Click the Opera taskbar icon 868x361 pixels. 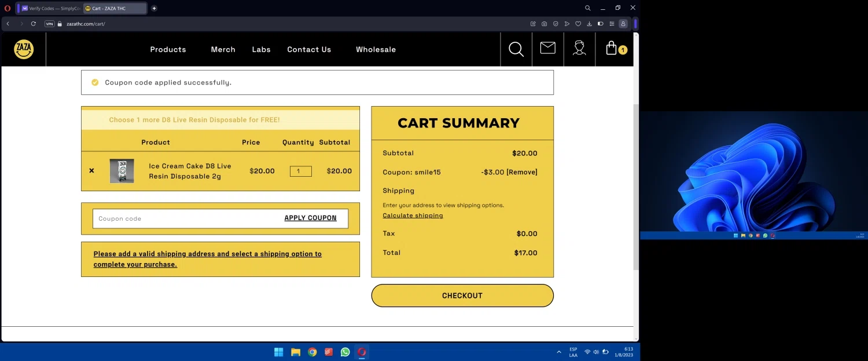(x=362, y=352)
